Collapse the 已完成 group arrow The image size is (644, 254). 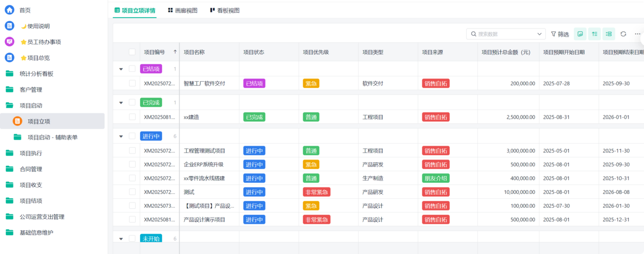[121, 103]
